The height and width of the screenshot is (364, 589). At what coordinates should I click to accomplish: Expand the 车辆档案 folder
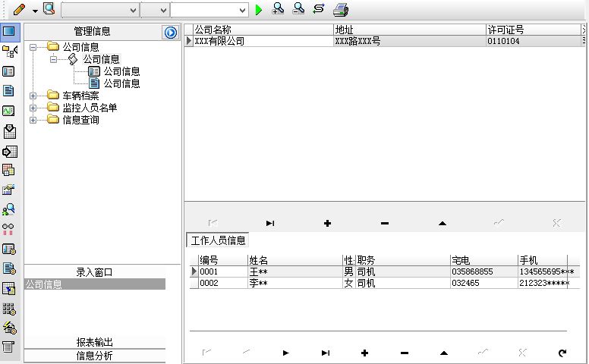(x=33, y=96)
